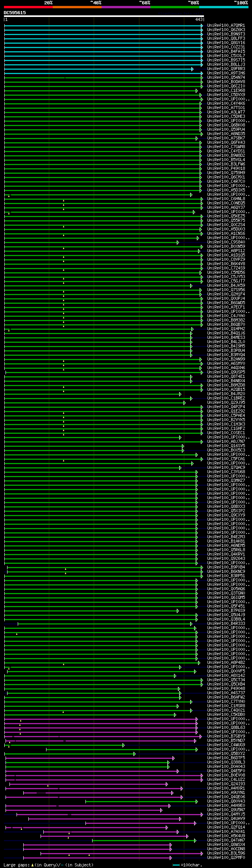
Task: Select label UniRef100_Q92643
Action: tap(226, 559)
